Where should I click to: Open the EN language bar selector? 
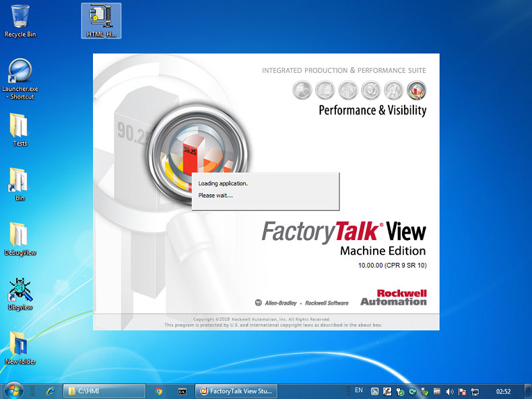tap(359, 390)
